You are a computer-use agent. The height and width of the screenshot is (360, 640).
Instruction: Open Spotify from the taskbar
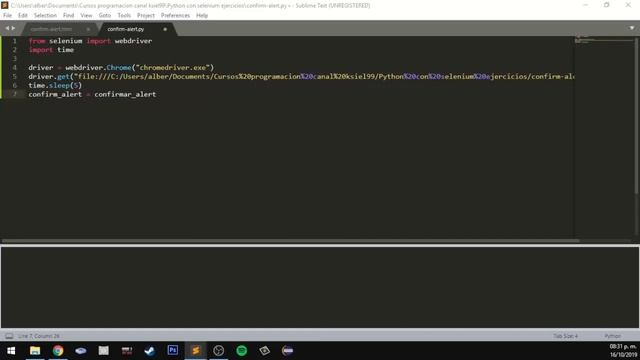pyautogui.click(x=242, y=351)
